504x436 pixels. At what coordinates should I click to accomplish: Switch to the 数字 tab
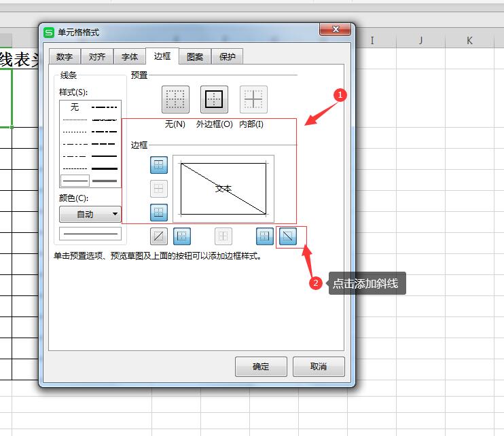click(65, 57)
